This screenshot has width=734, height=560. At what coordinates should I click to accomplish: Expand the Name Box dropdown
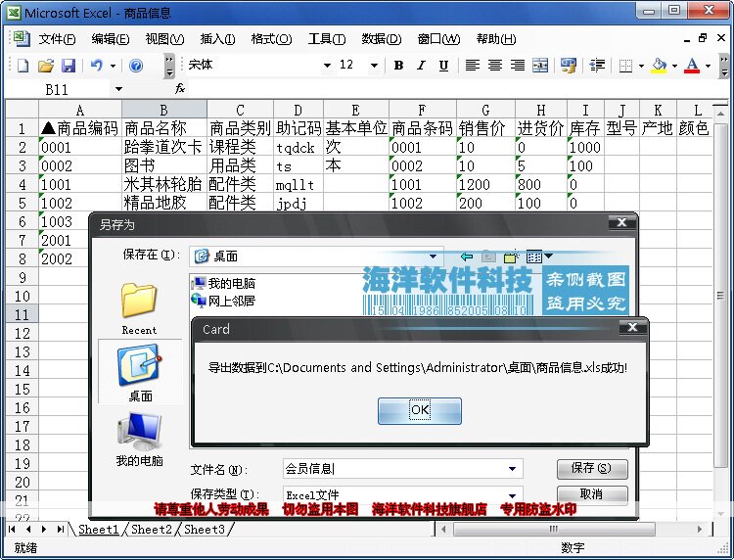coord(118,89)
